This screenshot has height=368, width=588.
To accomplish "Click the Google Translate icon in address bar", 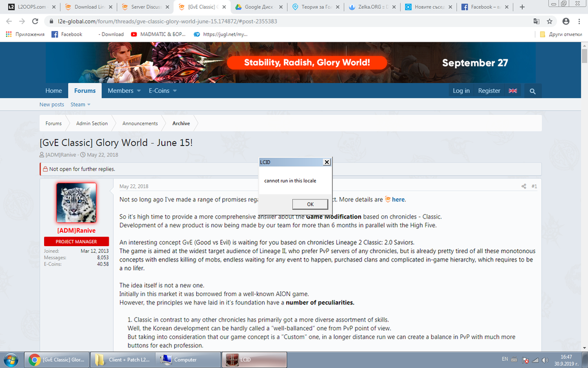I will pyautogui.click(x=536, y=21).
